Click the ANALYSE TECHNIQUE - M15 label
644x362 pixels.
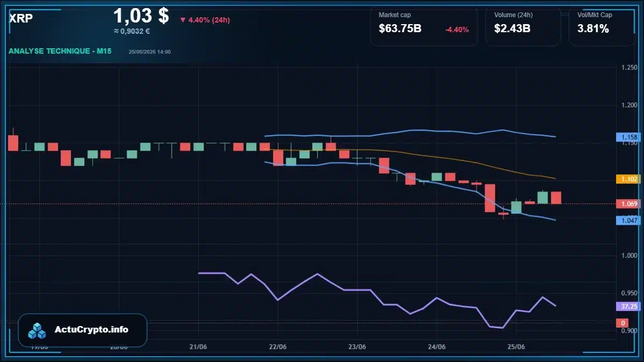[x=60, y=51]
